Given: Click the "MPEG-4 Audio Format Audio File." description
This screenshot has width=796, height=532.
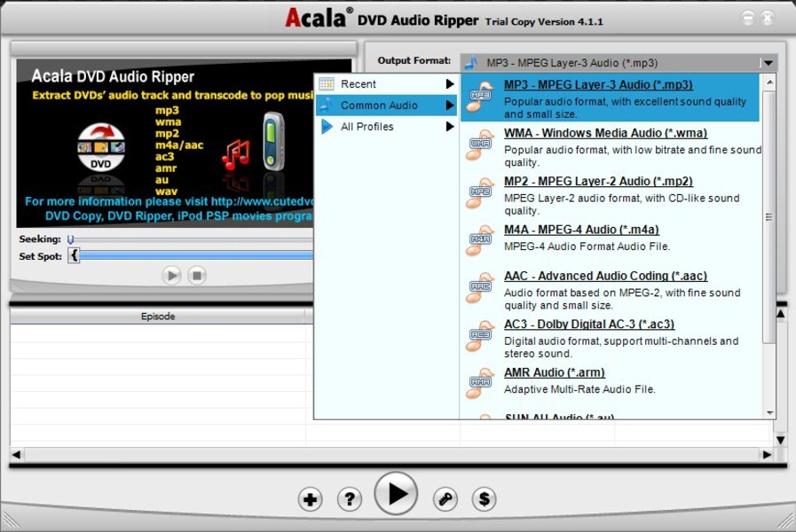Looking at the screenshot, I should point(587,246).
